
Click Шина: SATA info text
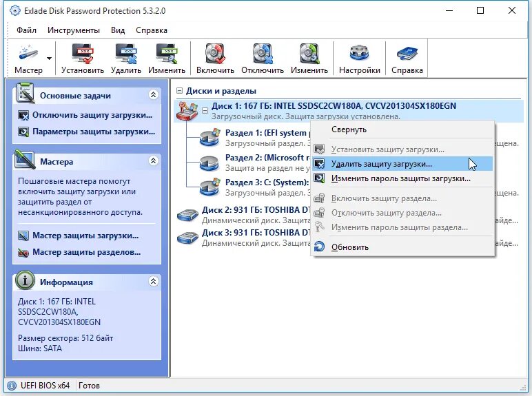click(x=40, y=348)
